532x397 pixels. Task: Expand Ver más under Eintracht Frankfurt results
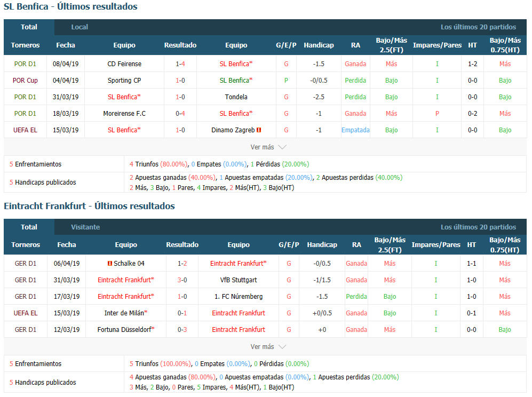(x=268, y=346)
